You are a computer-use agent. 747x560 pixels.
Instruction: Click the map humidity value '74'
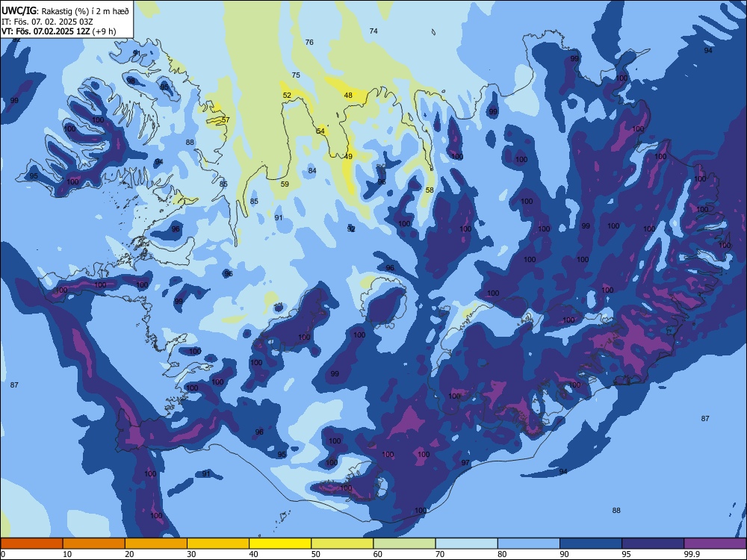tap(373, 31)
